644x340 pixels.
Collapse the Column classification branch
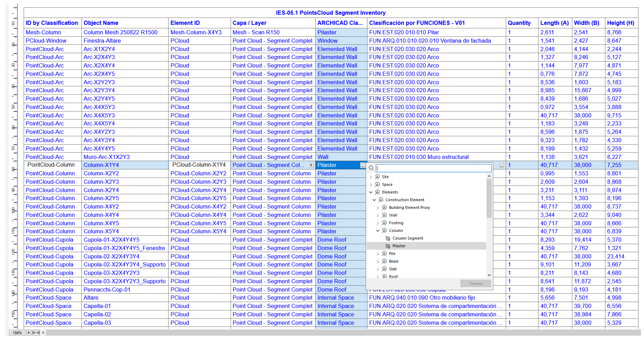378,231
